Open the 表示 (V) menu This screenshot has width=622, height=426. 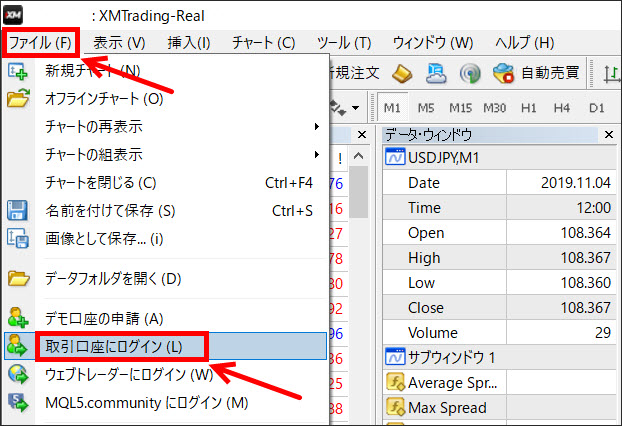click(x=119, y=42)
